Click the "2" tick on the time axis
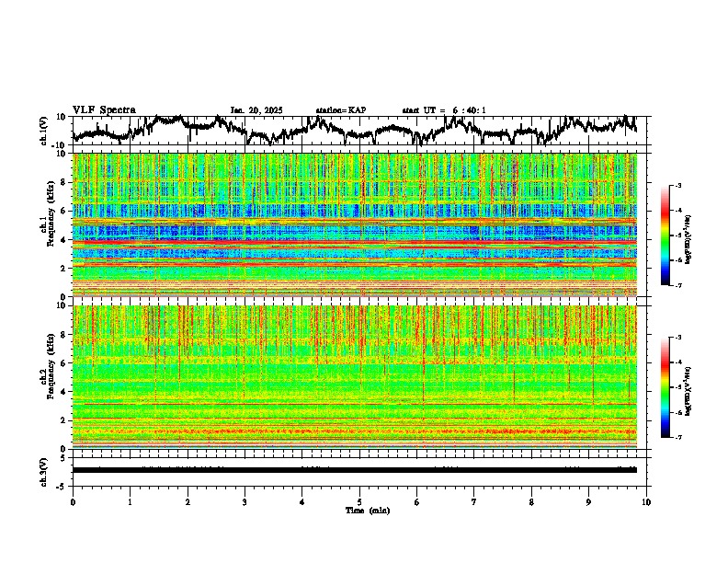Viewport: 728px width, 563px height. [x=188, y=502]
